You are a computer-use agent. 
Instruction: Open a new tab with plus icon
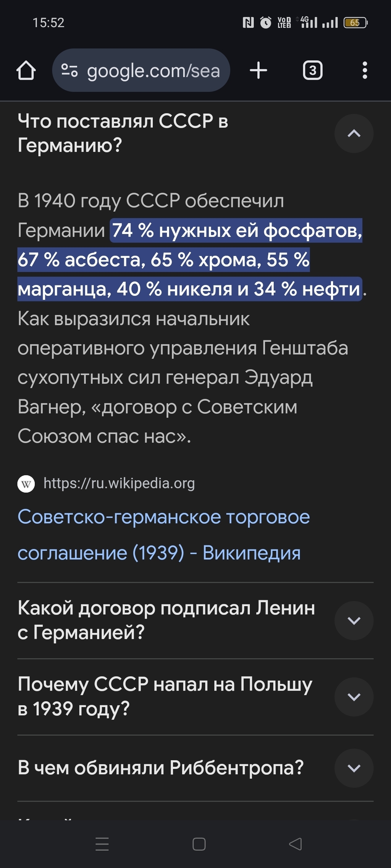[258, 70]
